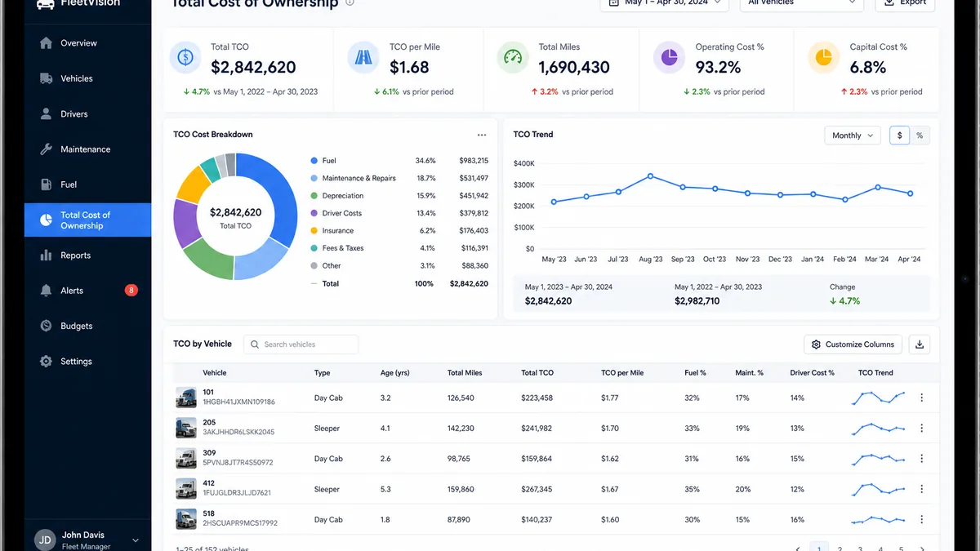The width and height of the screenshot is (980, 551).
Task: Expand the John Davis user menu
Action: [x=136, y=540]
